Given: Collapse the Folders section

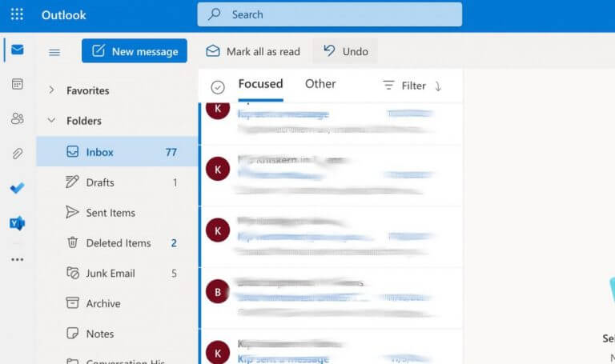Looking at the screenshot, I should click(x=51, y=120).
